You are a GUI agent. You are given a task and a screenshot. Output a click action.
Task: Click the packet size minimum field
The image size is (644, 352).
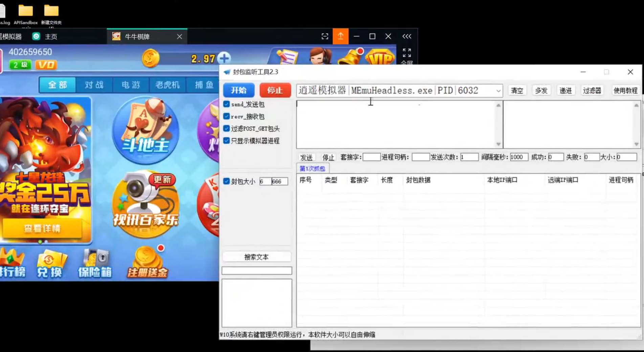[265, 181]
